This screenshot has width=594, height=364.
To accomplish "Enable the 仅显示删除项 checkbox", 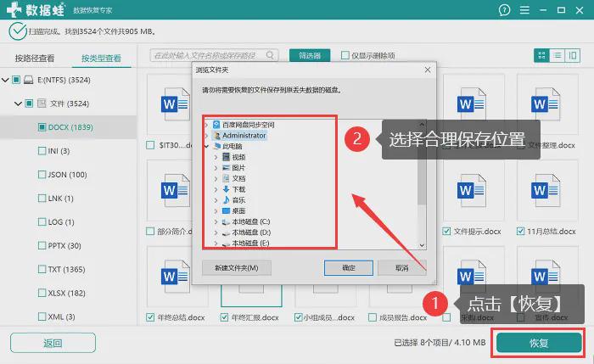I will tap(345, 55).
